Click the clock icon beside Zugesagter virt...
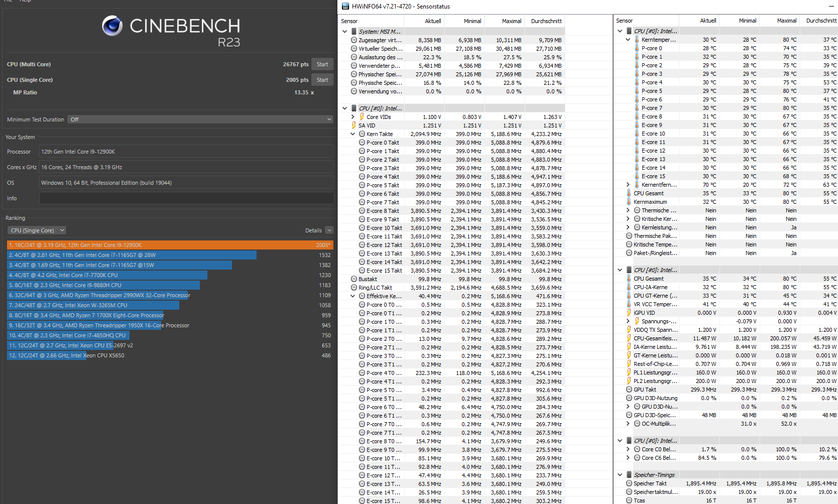This screenshot has width=838, height=504. pyautogui.click(x=354, y=40)
